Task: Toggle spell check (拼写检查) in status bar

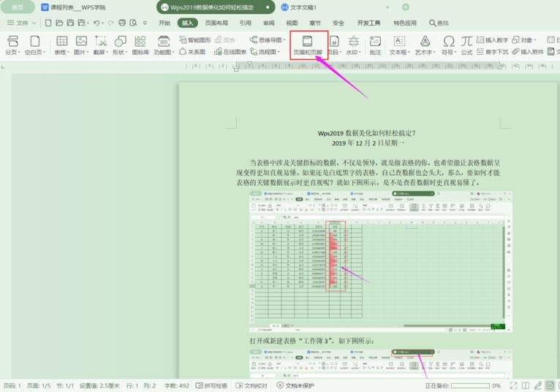Action: [x=211, y=385]
